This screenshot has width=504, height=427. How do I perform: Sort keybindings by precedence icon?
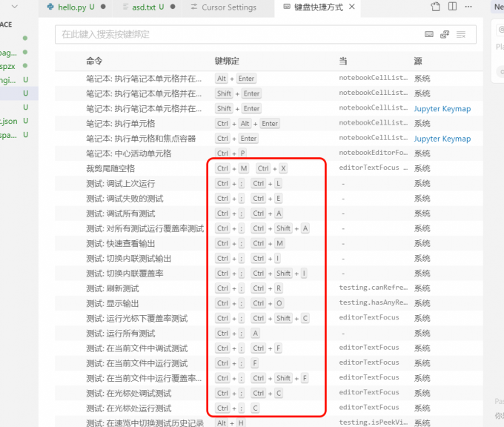(x=445, y=34)
